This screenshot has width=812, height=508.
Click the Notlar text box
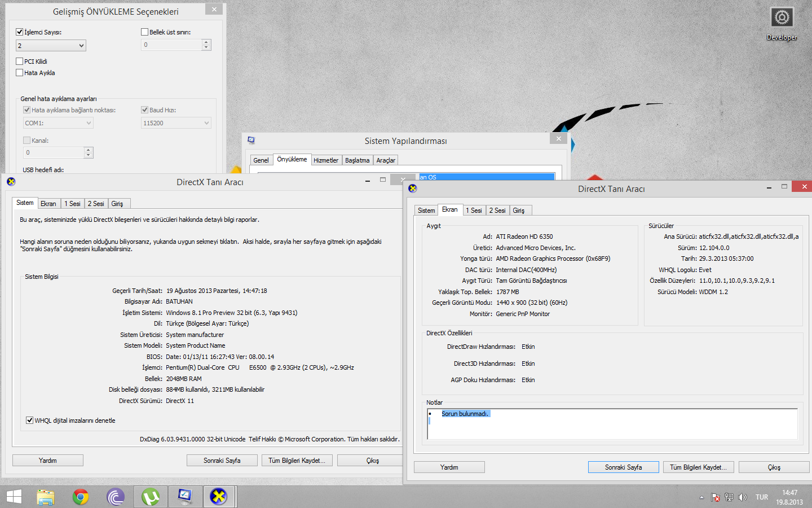point(612,424)
